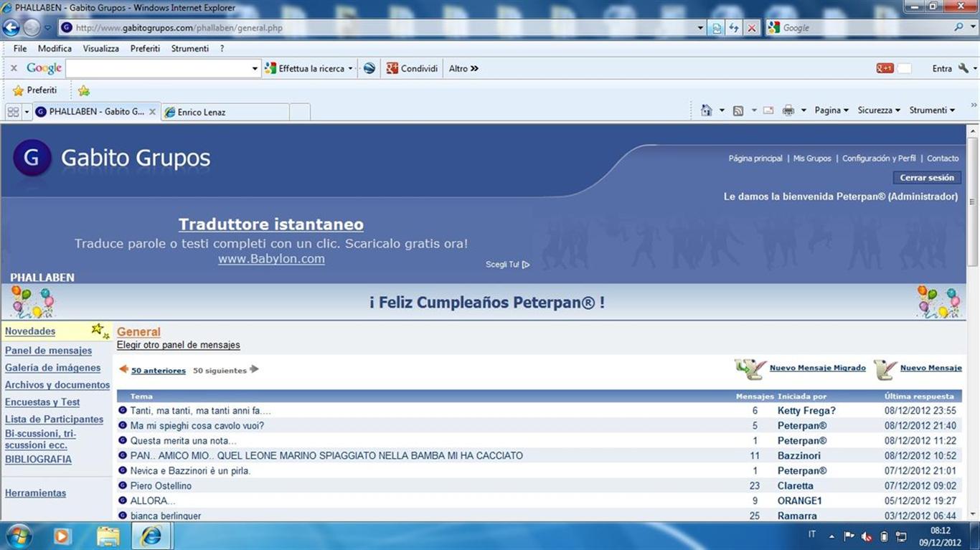Click the Google logo on the toolbar

point(44,68)
